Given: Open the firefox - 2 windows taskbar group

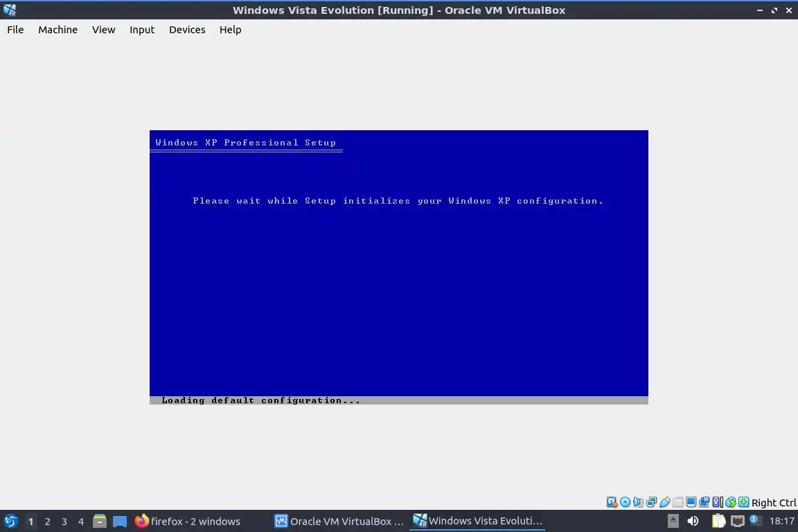Looking at the screenshot, I should tap(187, 522).
